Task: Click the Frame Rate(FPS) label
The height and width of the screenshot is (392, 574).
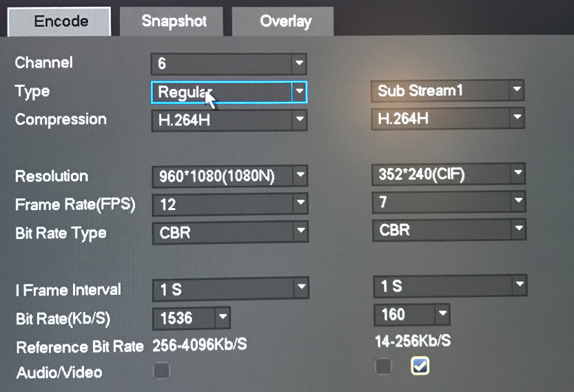Action: coord(75,205)
